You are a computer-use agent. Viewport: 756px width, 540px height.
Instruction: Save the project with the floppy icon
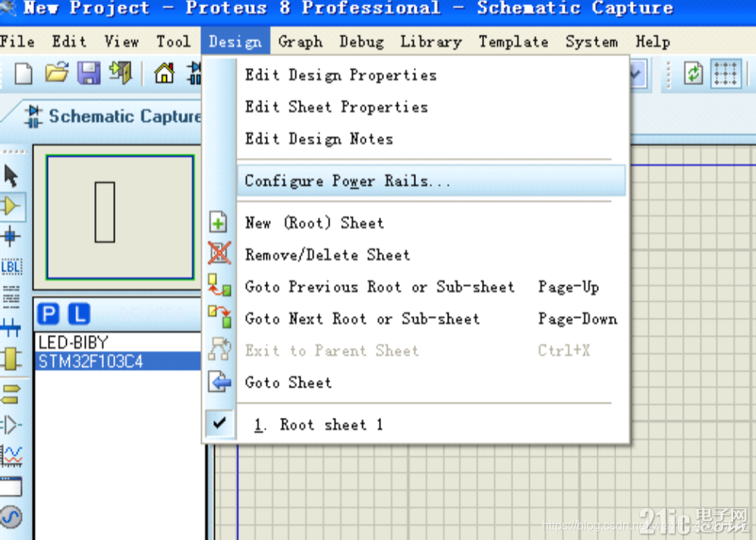pyautogui.click(x=90, y=74)
